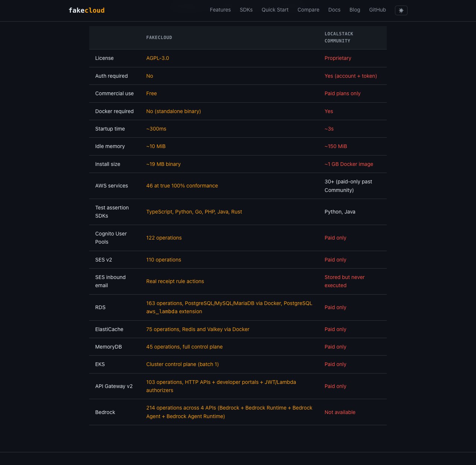Click 'Cluster control plane (batch 1)' cell
This screenshot has height=465, width=476.
pyautogui.click(x=183, y=365)
